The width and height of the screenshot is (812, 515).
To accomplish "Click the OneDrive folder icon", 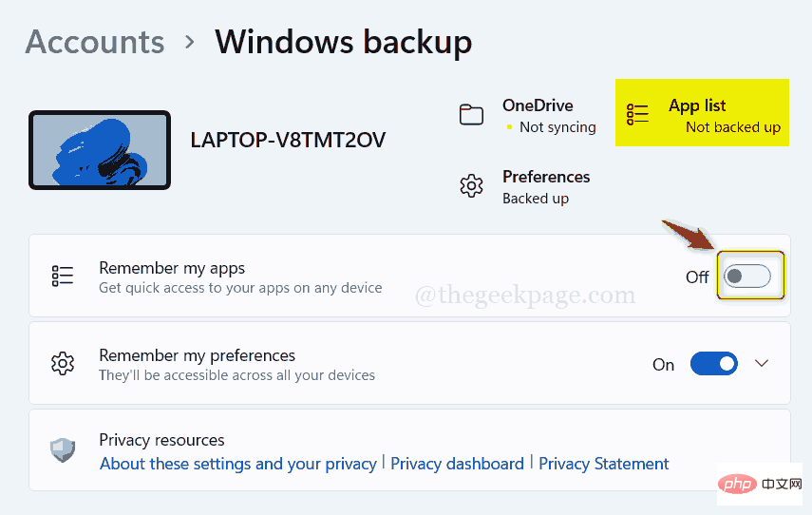I will (471, 115).
